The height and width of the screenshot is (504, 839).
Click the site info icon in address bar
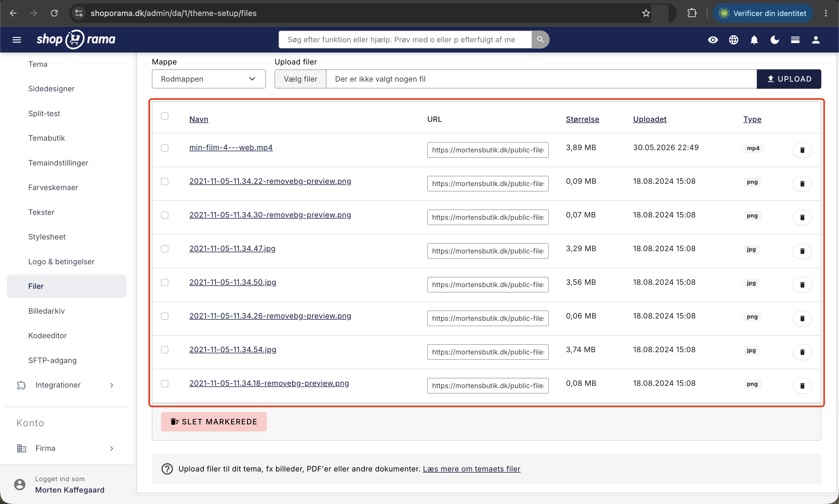click(78, 13)
